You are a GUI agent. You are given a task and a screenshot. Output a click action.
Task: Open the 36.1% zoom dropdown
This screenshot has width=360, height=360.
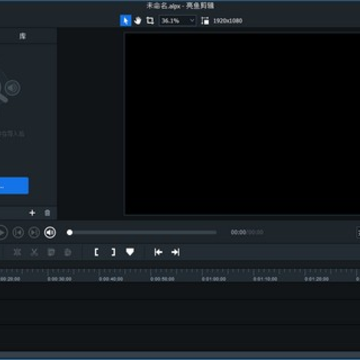point(177,21)
